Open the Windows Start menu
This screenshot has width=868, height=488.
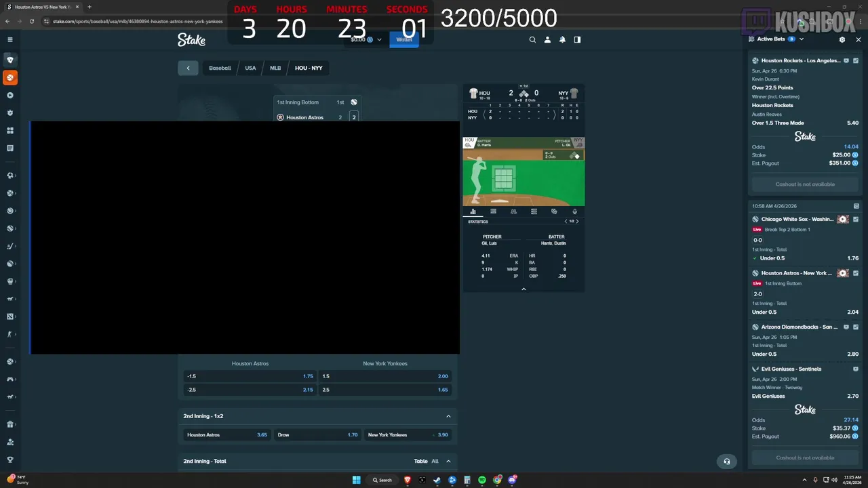[356, 480]
